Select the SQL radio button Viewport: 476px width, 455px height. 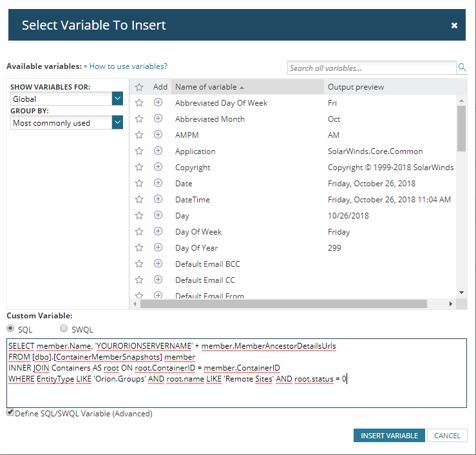coord(10,328)
